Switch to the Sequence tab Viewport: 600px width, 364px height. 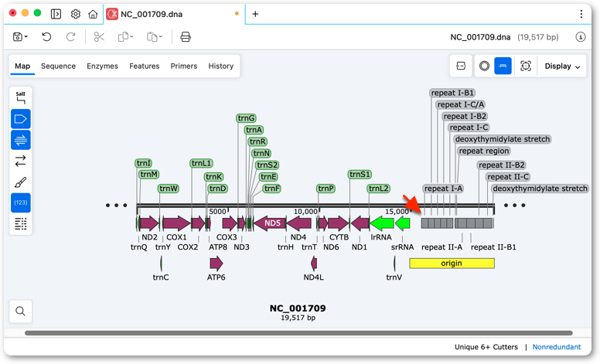(x=58, y=66)
